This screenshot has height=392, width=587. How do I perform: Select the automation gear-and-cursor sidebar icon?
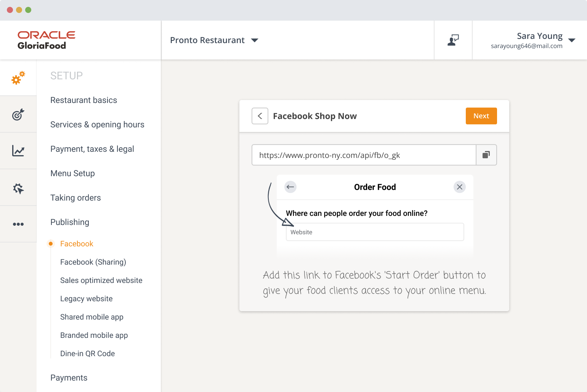point(18,187)
